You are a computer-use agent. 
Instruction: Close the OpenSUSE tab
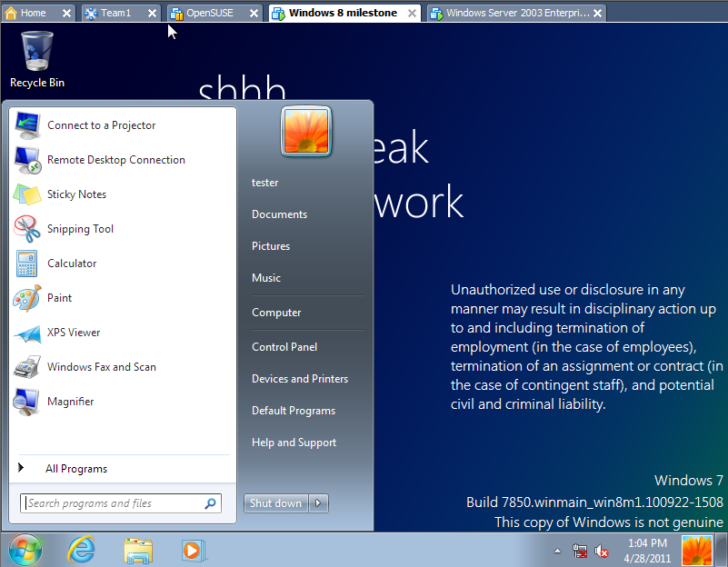click(x=254, y=13)
